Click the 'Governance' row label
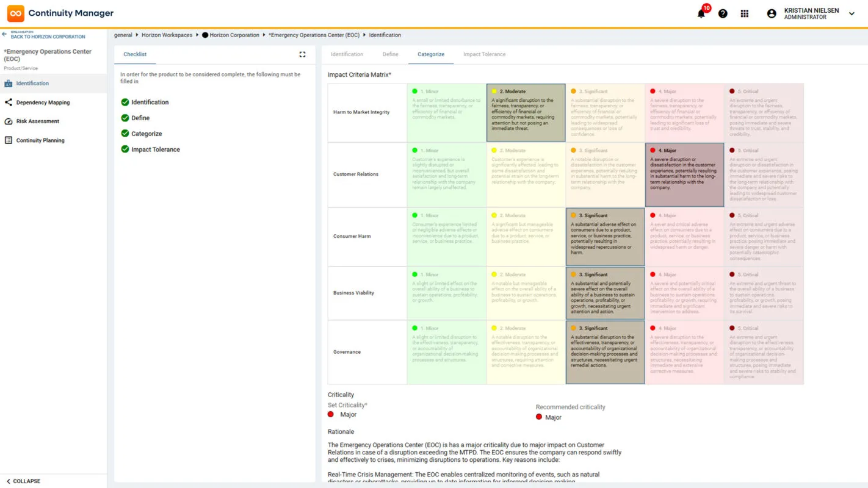868x488 pixels. tap(347, 352)
